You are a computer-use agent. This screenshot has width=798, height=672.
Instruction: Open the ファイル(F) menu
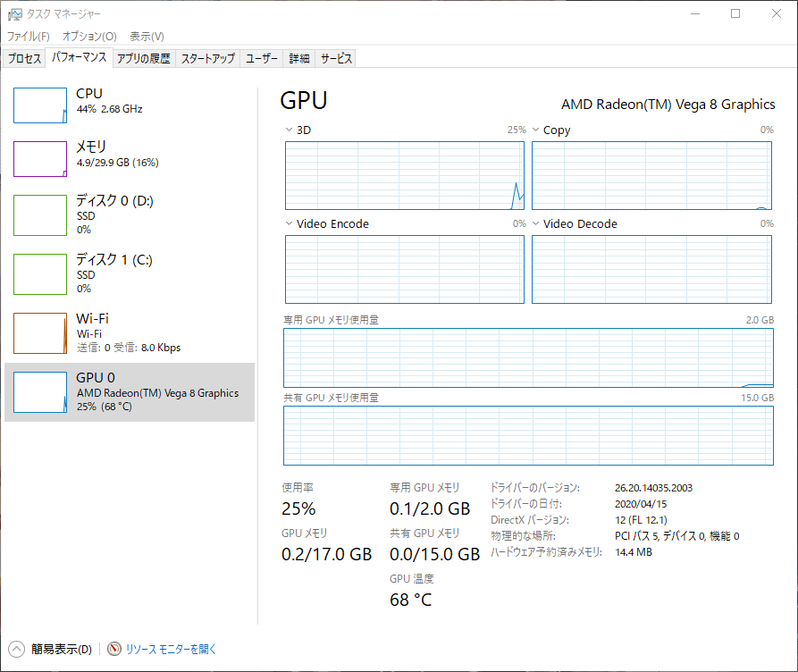click(29, 37)
